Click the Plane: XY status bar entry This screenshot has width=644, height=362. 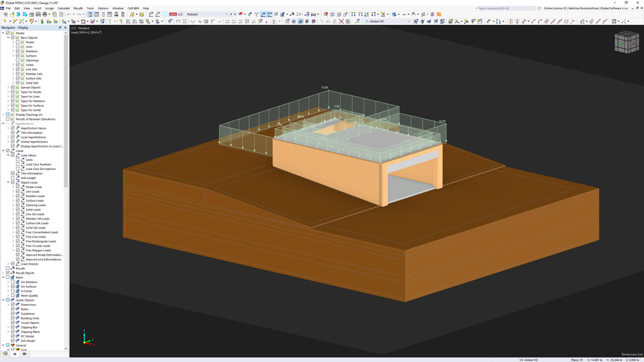pos(576,360)
